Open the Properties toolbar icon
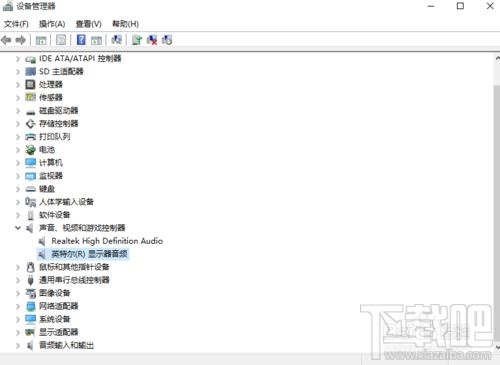Image resolution: width=500 pixels, height=365 pixels. (x=61, y=40)
